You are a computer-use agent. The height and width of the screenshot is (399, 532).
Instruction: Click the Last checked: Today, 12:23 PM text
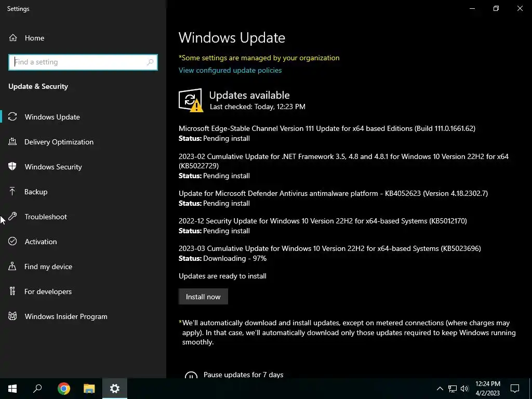coord(258,107)
